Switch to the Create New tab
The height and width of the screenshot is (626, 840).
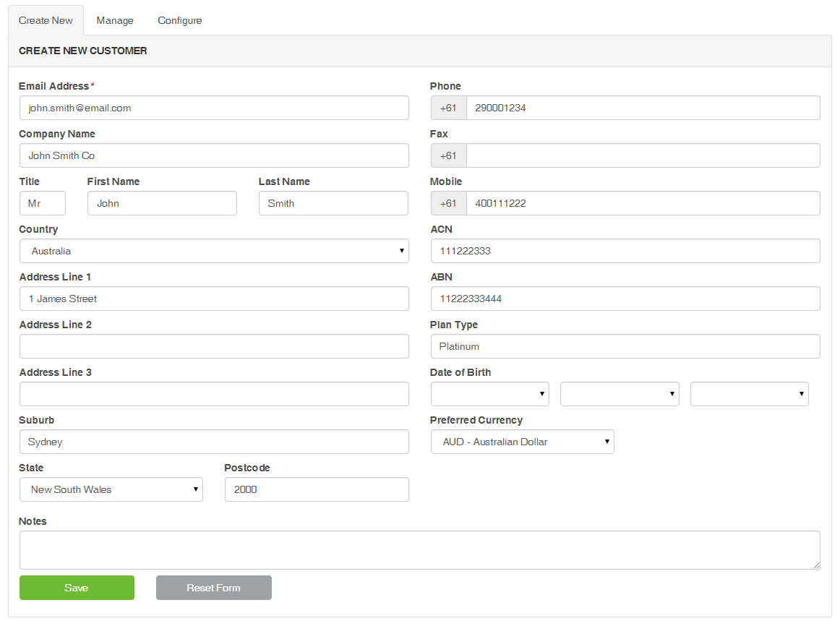46,20
